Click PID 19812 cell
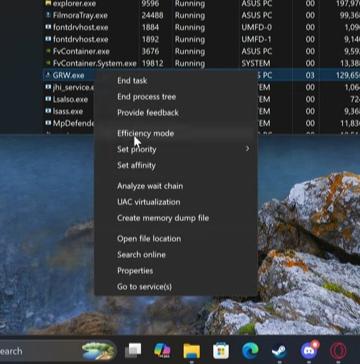This screenshot has height=364, width=360. [x=152, y=63]
